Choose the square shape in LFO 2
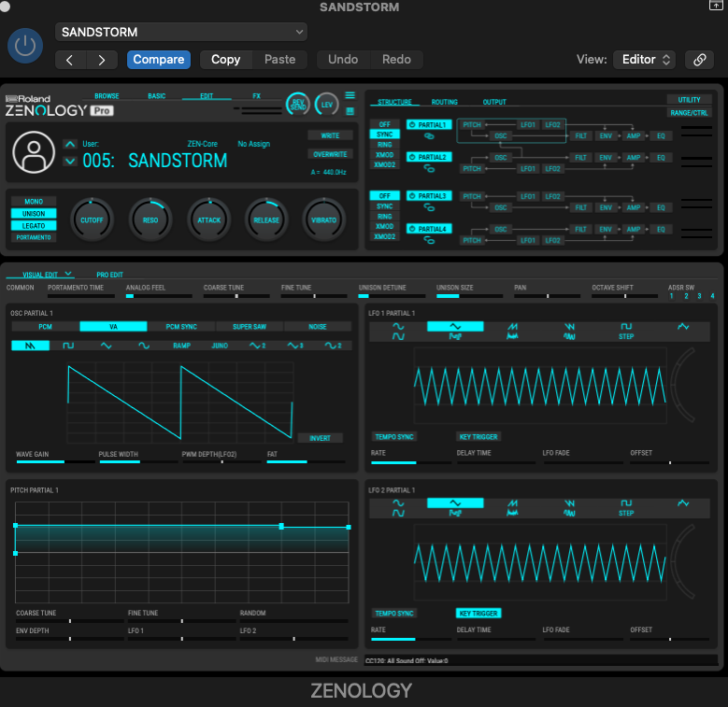The width and height of the screenshot is (728, 707). point(626,503)
